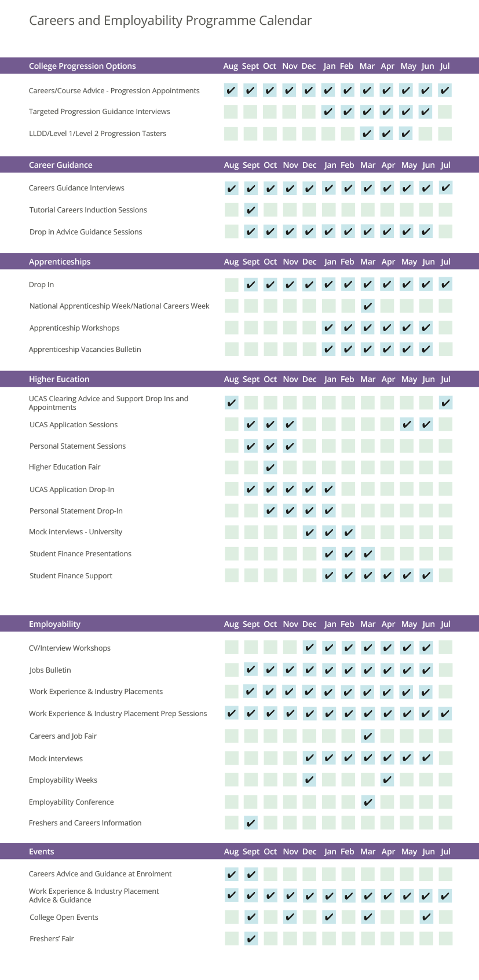Toggle National Apprenticeship Week March checkbox
This screenshot has width=479, height=980.
[x=368, y=306]
